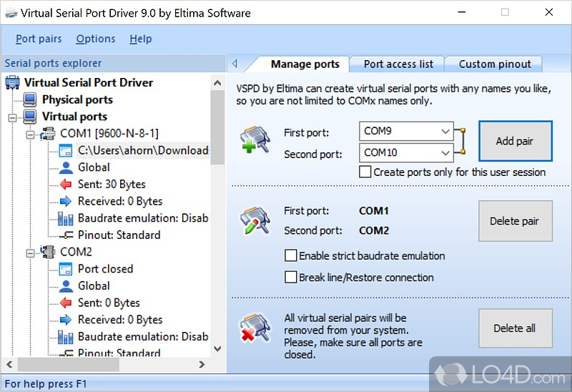Select the C:\Users\ahorn\Download tree row
The image size is (572, 392).
(x=143, y=150)
